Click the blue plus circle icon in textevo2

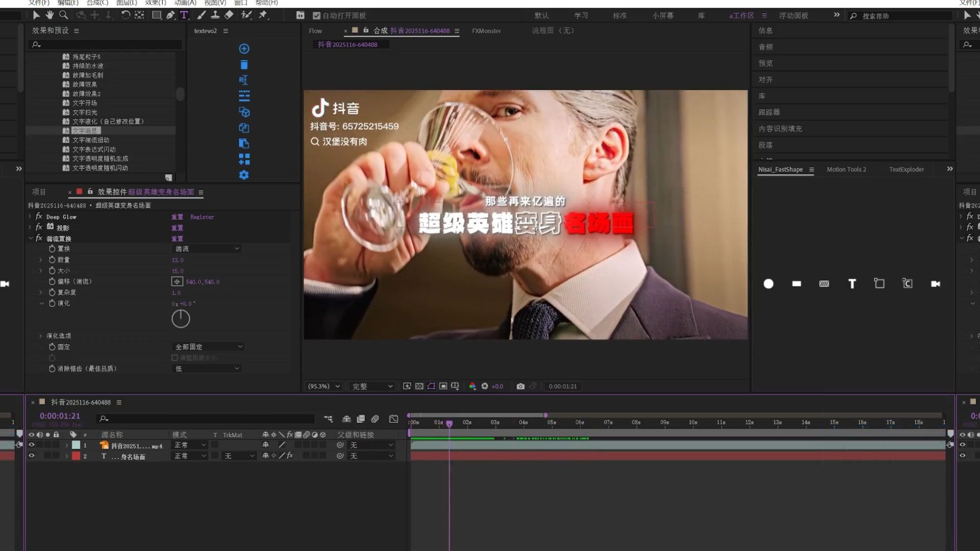tap(244, 49)
